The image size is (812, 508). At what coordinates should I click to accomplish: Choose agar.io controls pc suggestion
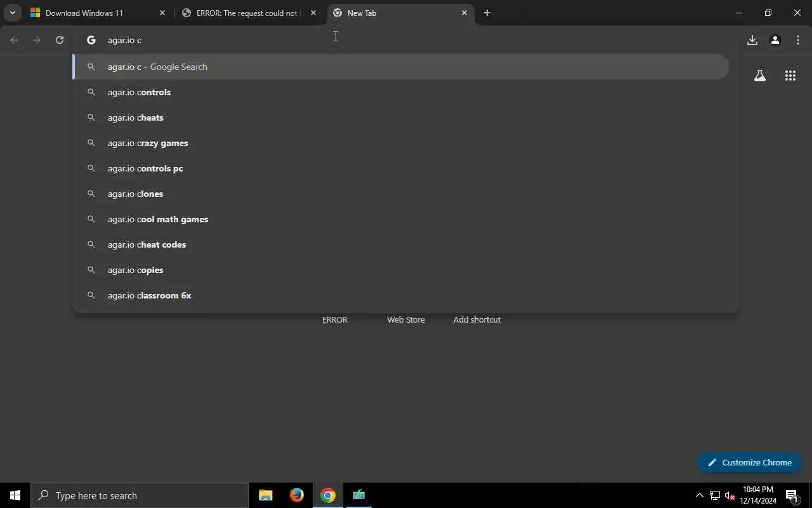tap(401, 168)
